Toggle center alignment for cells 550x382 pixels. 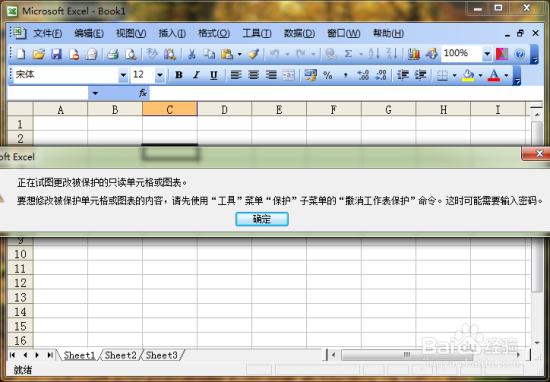pyautogui.click(x=253, y=75)
